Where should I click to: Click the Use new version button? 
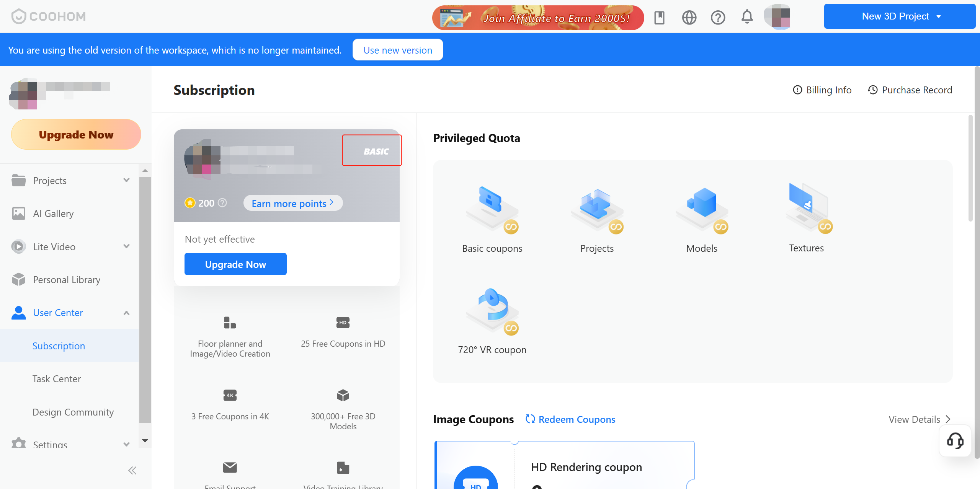point(398,50)
